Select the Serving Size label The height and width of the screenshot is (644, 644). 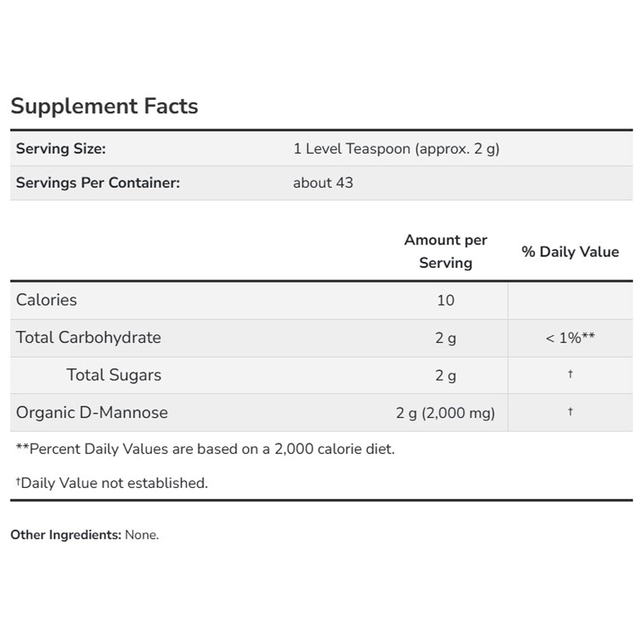(61, 149)
